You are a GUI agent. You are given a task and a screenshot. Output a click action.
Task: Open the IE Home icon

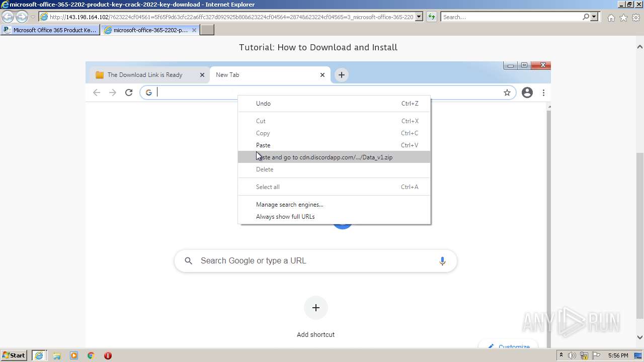pos(611,18)
